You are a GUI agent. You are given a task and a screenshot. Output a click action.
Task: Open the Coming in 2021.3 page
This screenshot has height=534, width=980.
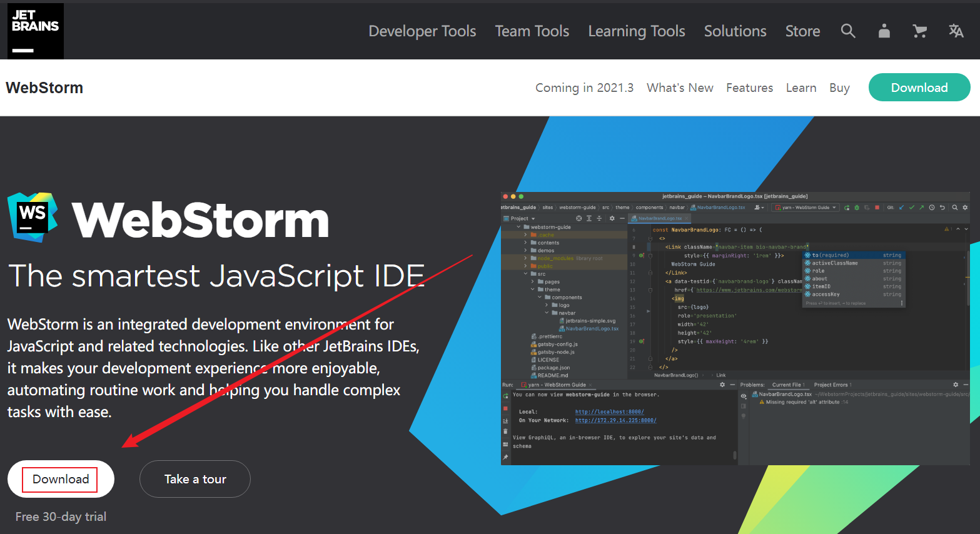click(584, 88)
